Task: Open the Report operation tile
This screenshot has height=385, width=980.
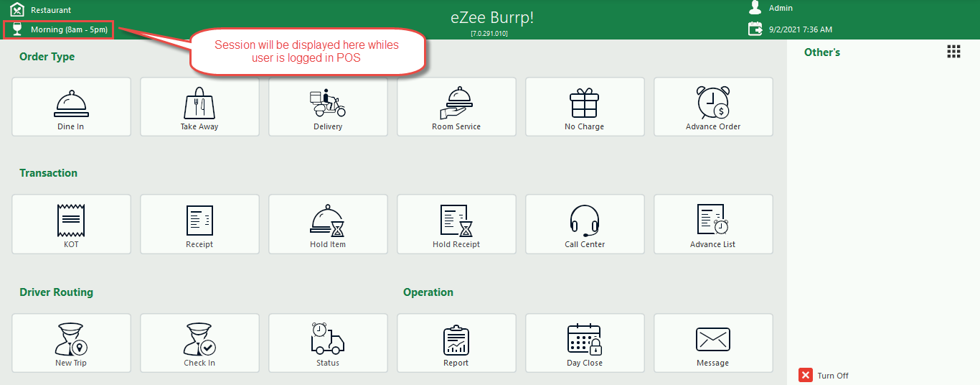Action: coord(456,343)
